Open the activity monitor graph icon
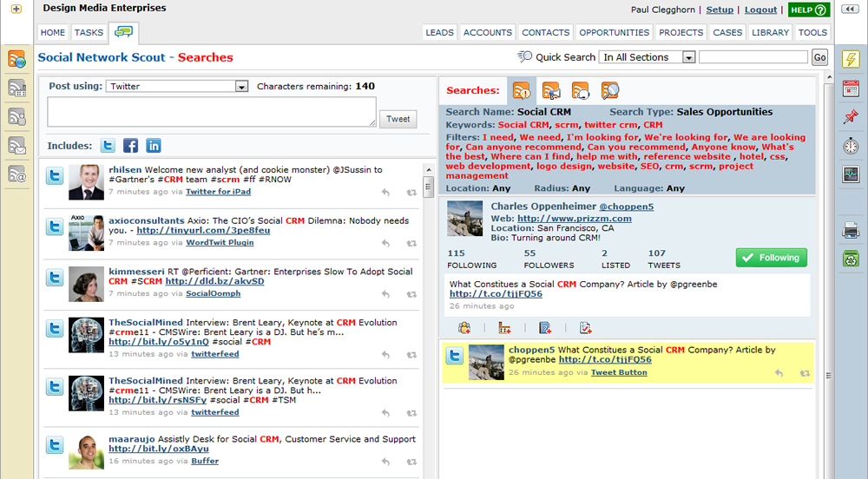The height and width of the screenshot is (479, 868). (851, 174)
